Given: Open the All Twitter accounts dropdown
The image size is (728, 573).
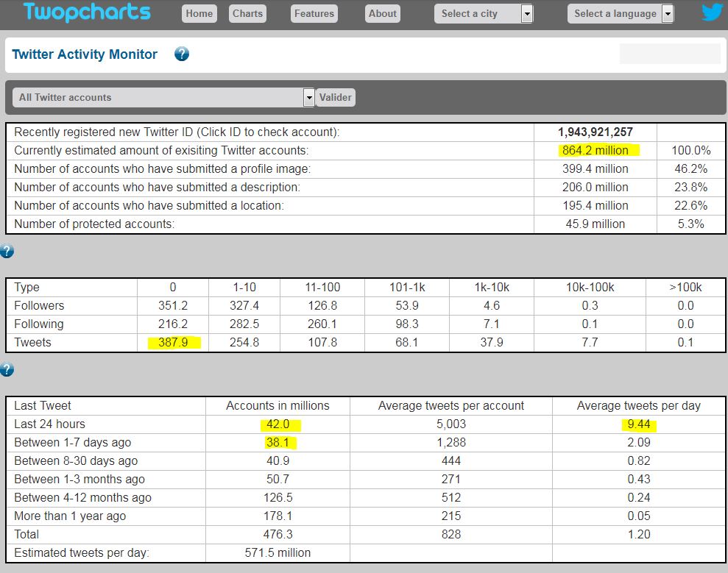Looking at the screenshot, I should [x=163, y=97].
